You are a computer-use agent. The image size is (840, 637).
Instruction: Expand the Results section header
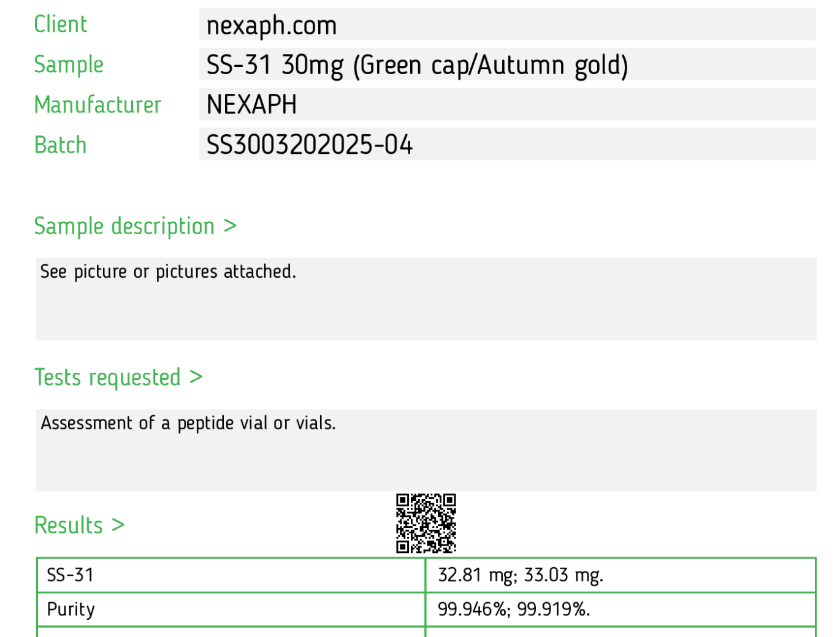click(79, 525)
